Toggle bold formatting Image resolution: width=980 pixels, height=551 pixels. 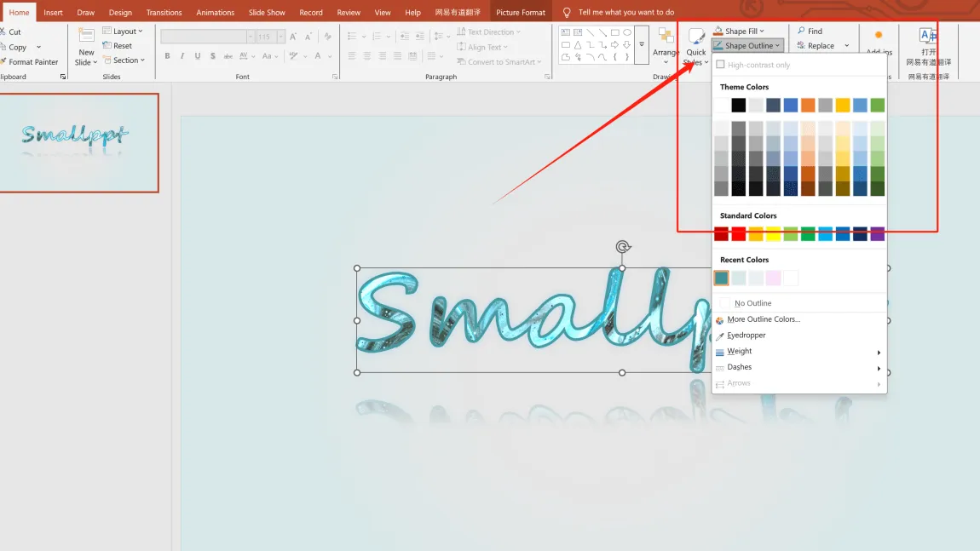(x=167, y=55)
